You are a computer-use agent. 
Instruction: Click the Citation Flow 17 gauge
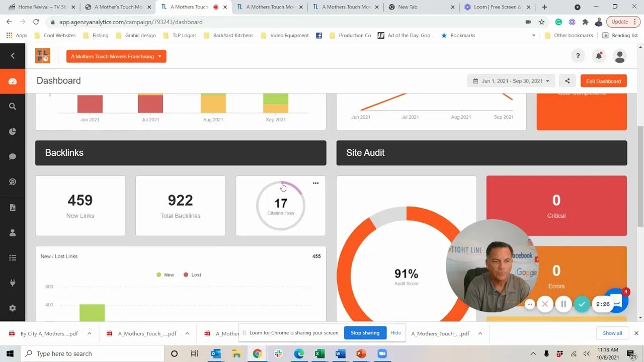coord(281,206)
